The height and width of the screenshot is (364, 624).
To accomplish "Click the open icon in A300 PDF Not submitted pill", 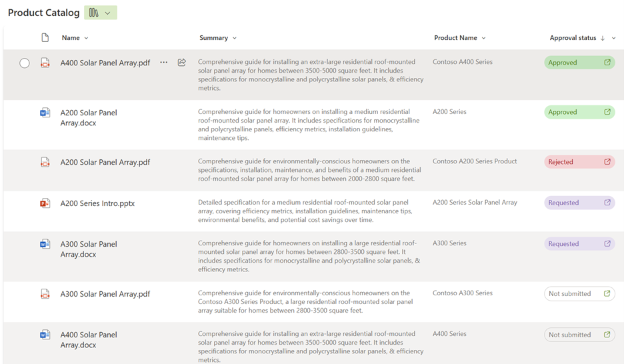I will click(x=607, y=293).
